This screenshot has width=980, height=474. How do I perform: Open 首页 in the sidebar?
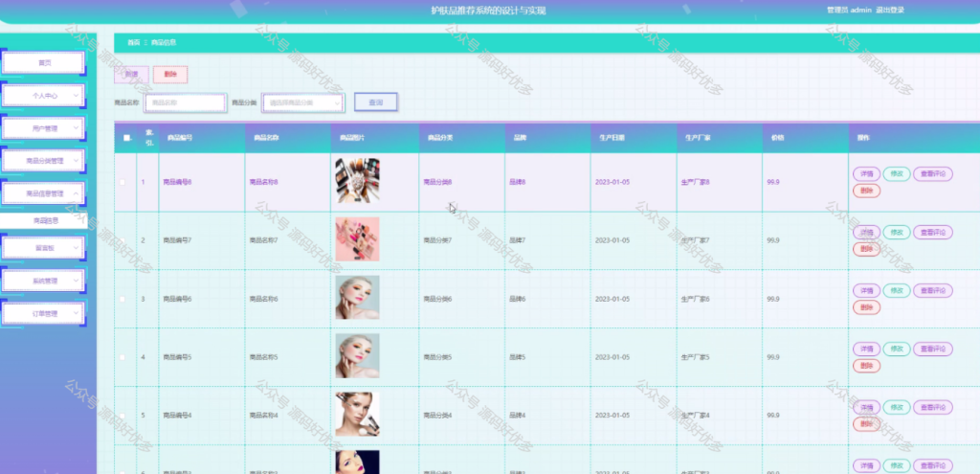[x=43, y=62]
